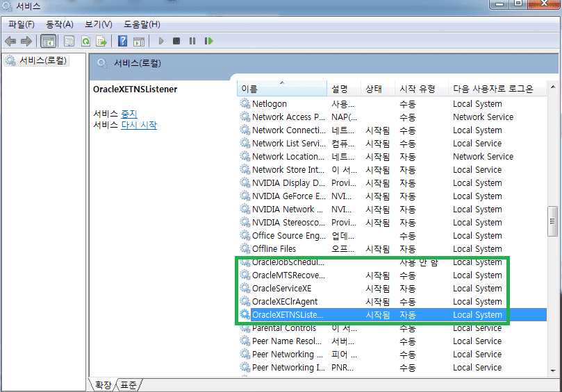Viewport: 562px width, 392px height.
Task: Click the Forward arrow toolbar icon
Action: [26, 41]
